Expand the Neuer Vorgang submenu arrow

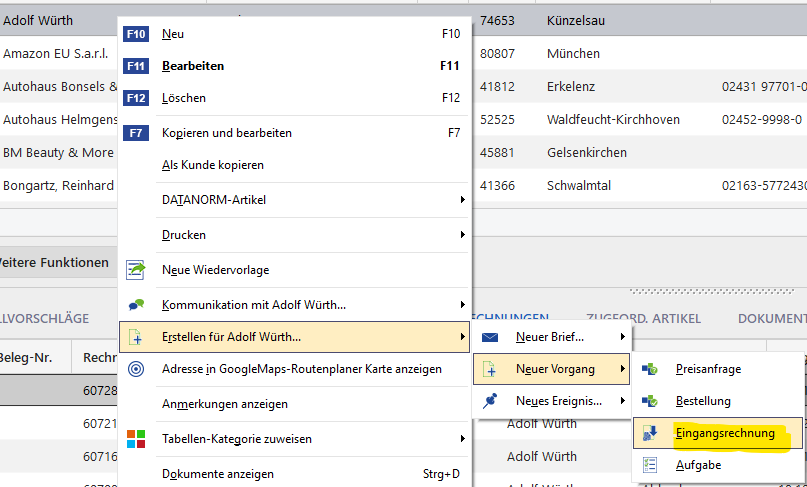(623, 369)
